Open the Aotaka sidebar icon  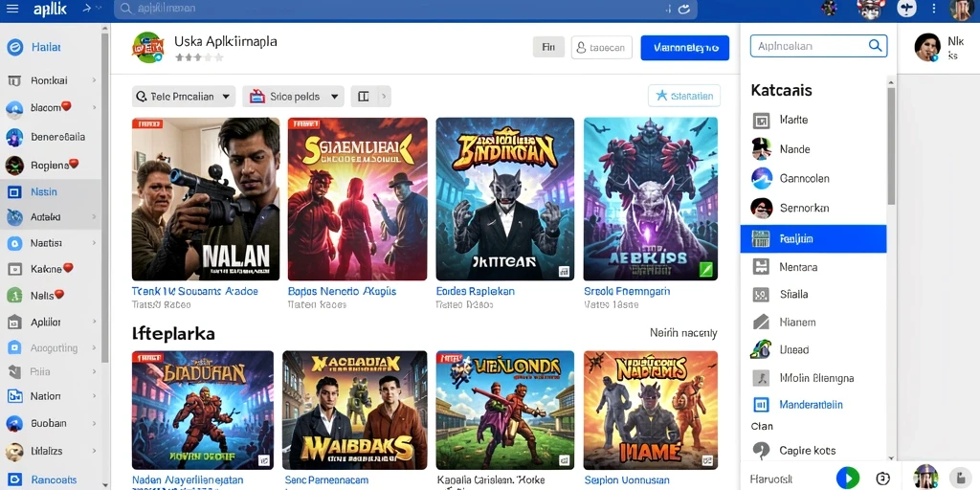click(x=14, y=217)
